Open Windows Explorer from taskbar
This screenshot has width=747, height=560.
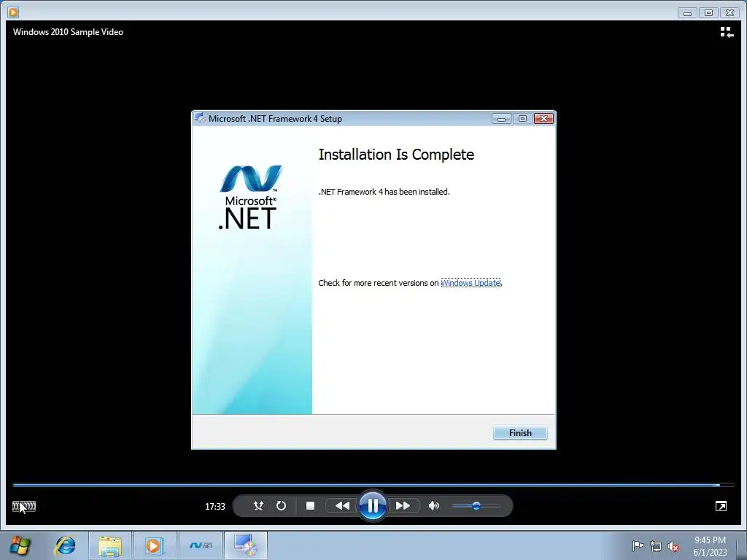click(x=110, y=545)
